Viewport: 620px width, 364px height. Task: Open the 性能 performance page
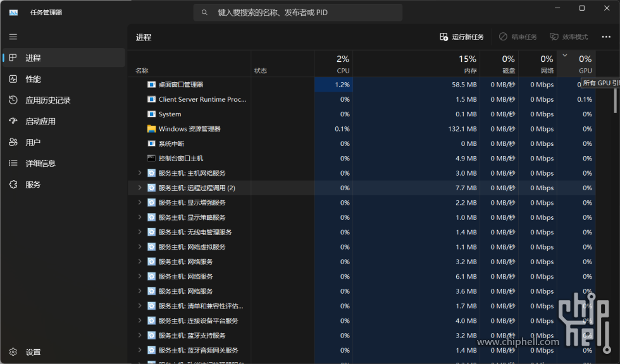[x=63, y=79]
